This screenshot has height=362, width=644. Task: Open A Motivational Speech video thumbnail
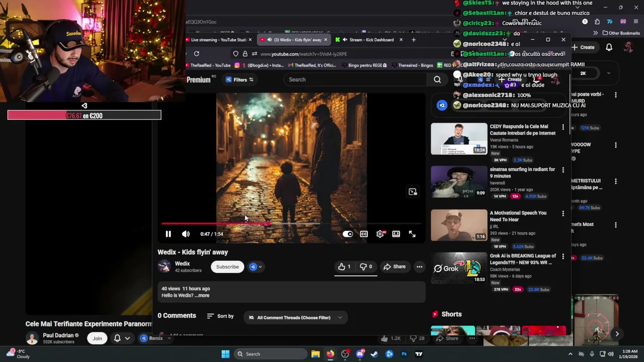point(459,225)
